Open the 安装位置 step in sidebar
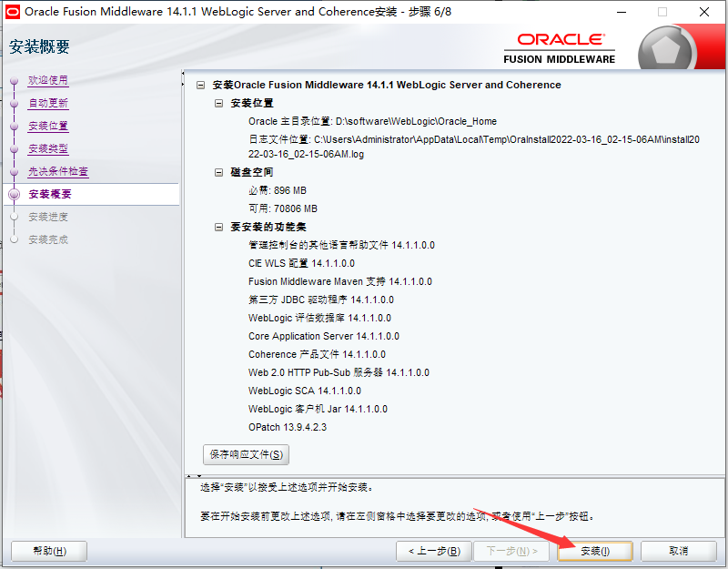728x569 pixels. pos(48,126)
